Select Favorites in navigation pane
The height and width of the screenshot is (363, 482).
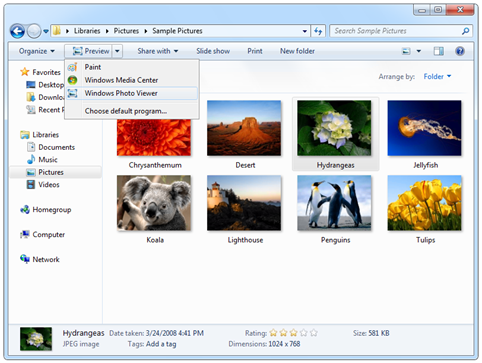(x=46, y=72)
